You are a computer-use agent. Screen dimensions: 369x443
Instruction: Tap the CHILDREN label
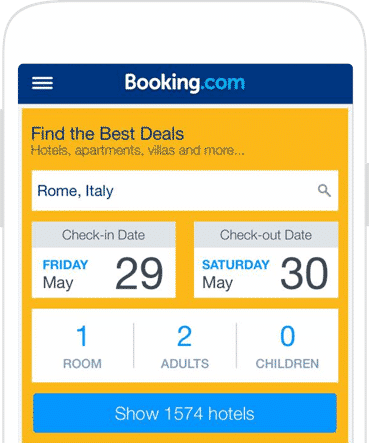click(x=287, y=364)
